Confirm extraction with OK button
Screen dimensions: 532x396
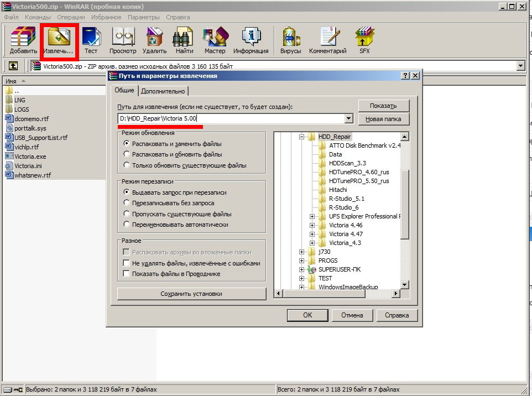[307, 315]
